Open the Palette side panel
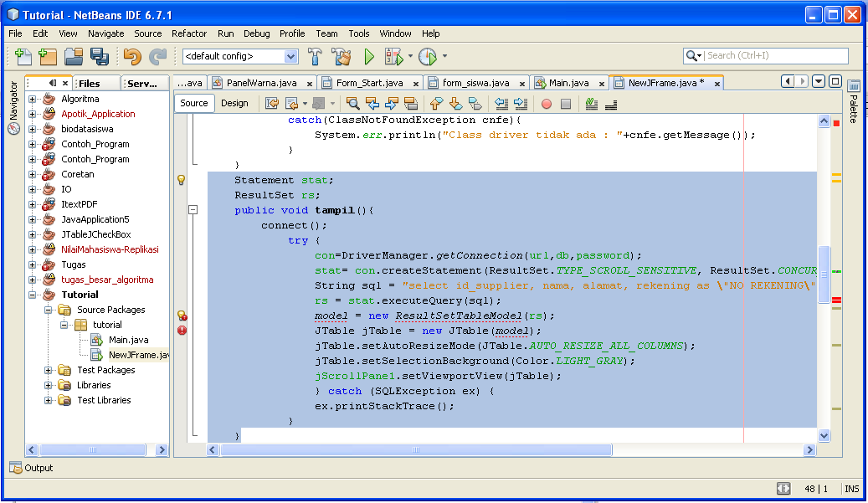The image size is (868, 503). [x=854, y=103]
